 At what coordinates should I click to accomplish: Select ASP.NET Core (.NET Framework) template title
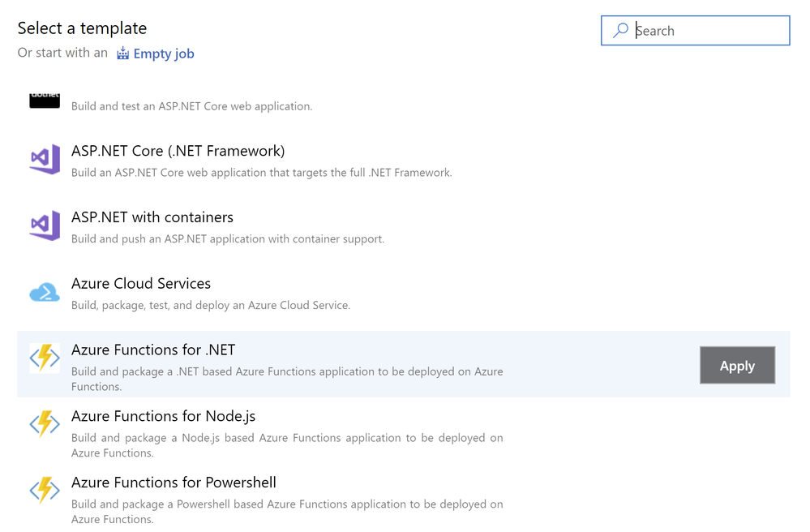click(178, 151)
